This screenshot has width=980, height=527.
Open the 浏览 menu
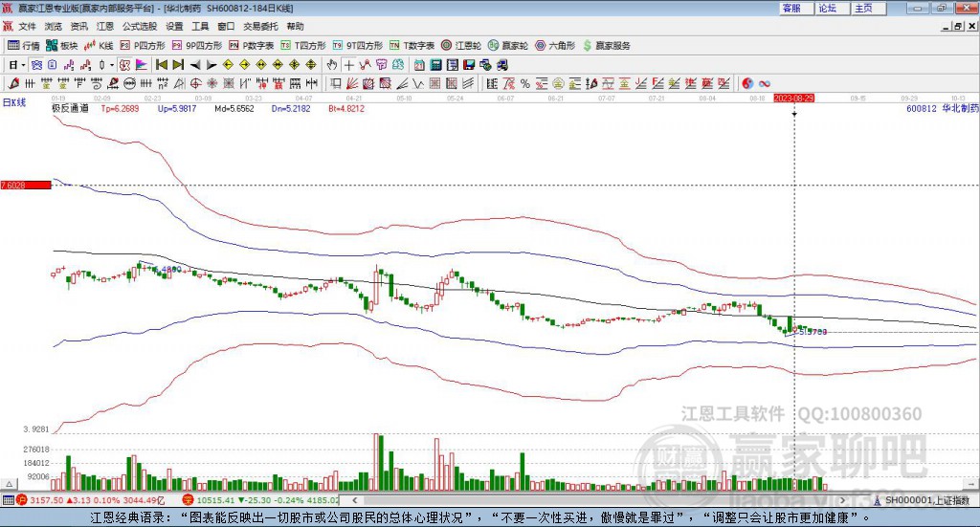[54, 26]
